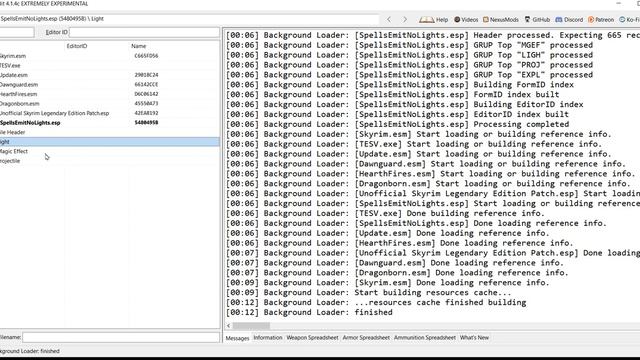This screenshot has width=640, height=360.
Task: Click the messages scrollbar left arrow
Action: tap(229, 326)
